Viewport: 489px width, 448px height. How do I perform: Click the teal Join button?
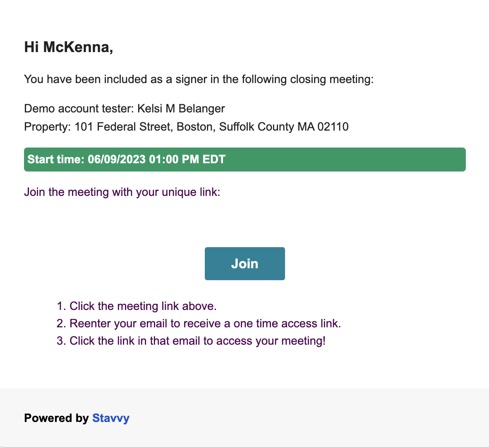tap(245, 264)
